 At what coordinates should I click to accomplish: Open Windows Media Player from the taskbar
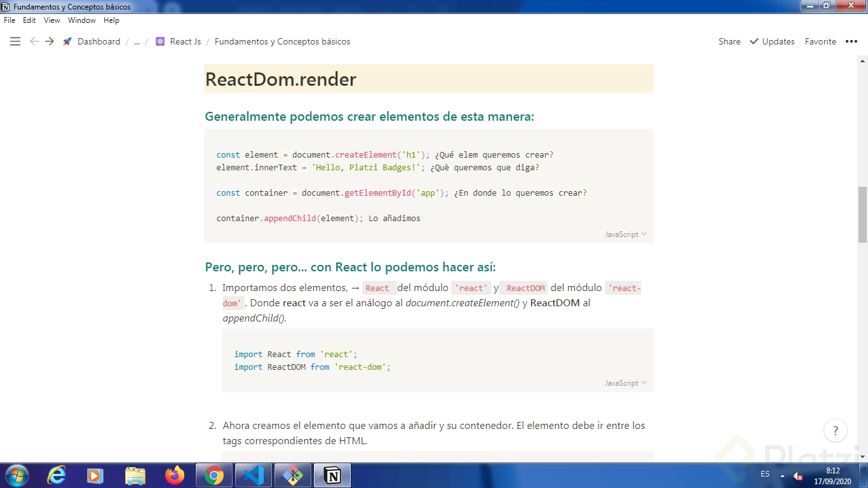point(95,475)
